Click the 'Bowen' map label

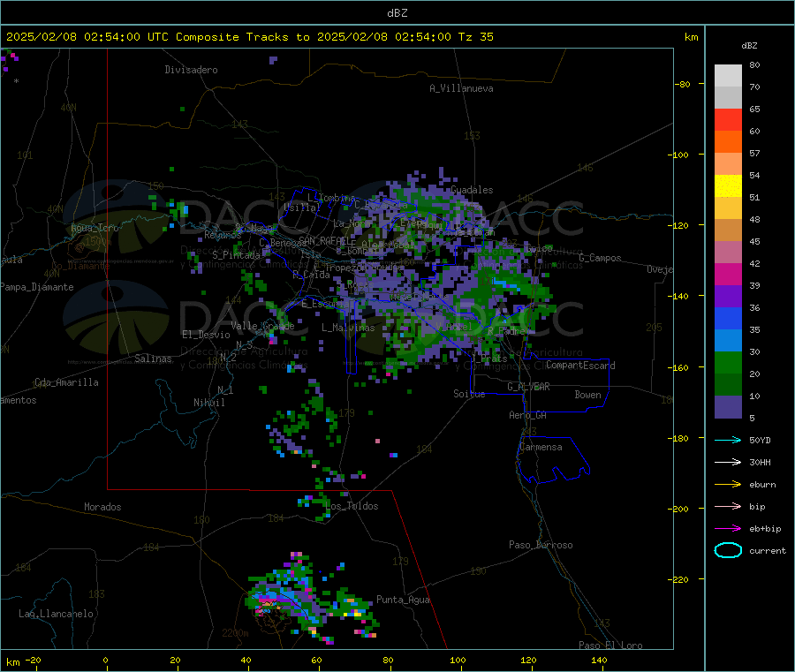587,395
